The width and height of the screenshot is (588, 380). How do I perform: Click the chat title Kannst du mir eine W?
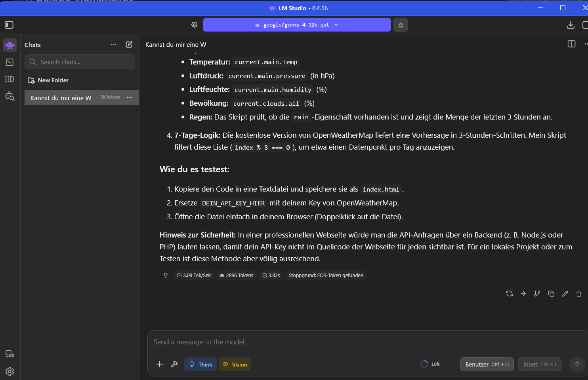(x=176, y=45)
